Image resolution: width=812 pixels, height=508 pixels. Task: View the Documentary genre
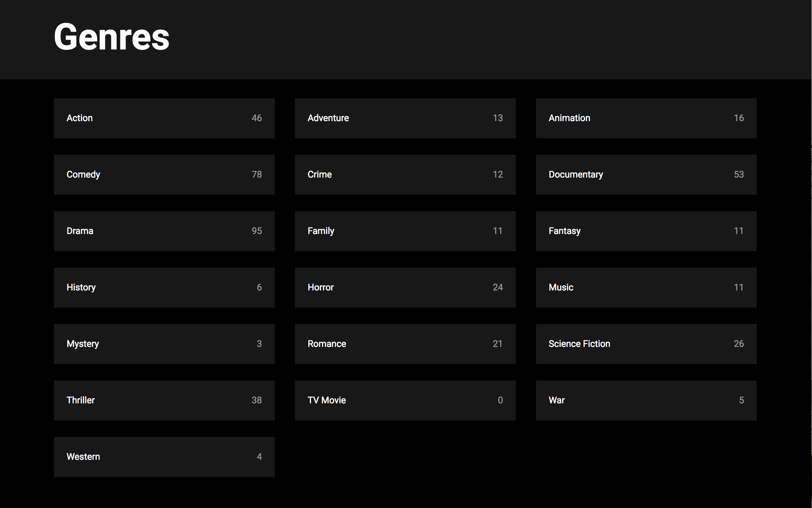coord(646,175)
